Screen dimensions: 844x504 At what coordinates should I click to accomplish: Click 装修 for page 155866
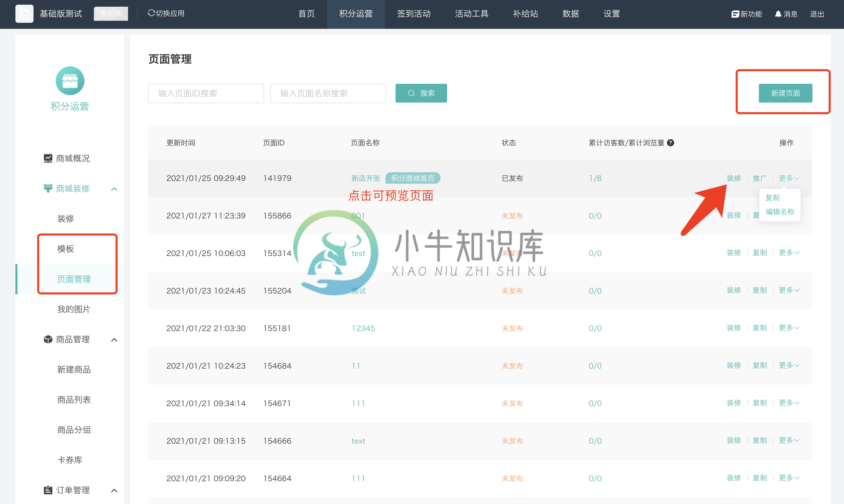(734, 215)
